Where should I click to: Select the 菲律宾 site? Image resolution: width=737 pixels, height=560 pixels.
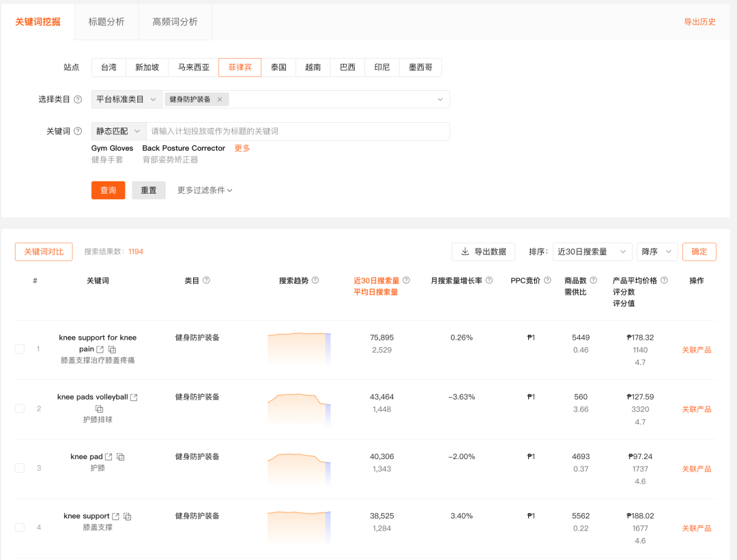pyautogui.click(x=240, y=67)
